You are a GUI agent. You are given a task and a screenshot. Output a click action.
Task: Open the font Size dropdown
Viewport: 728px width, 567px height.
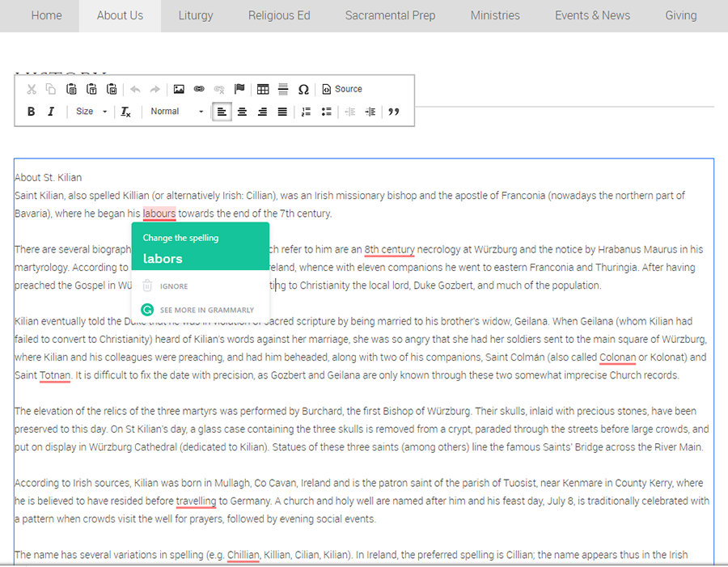(x=89, y=111)
